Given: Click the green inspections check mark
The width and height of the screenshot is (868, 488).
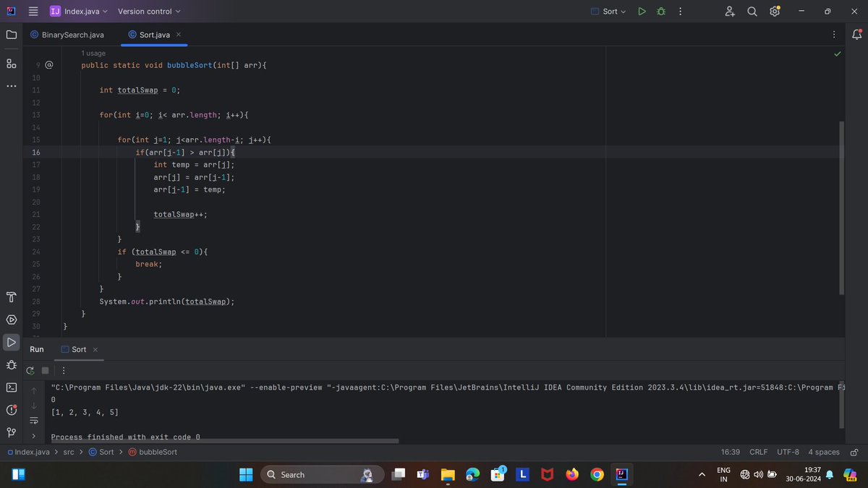Looking at the screenshot, I should tap(838, 53).
